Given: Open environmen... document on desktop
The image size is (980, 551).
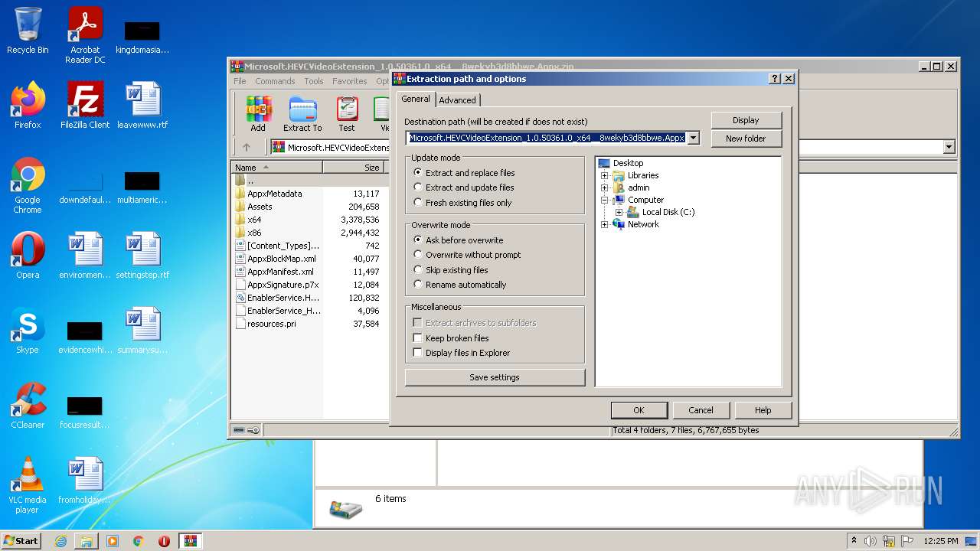Looking at the screenshot, I should point(85,256).
